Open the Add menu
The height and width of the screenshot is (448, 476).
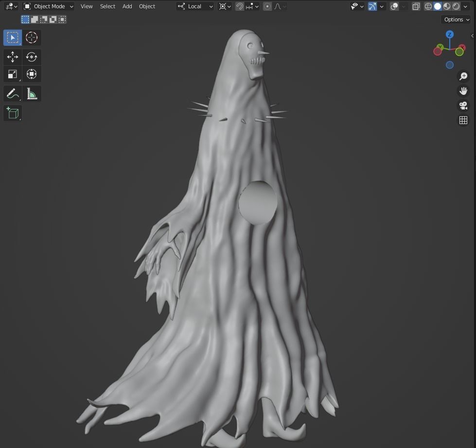click(127, 6)
